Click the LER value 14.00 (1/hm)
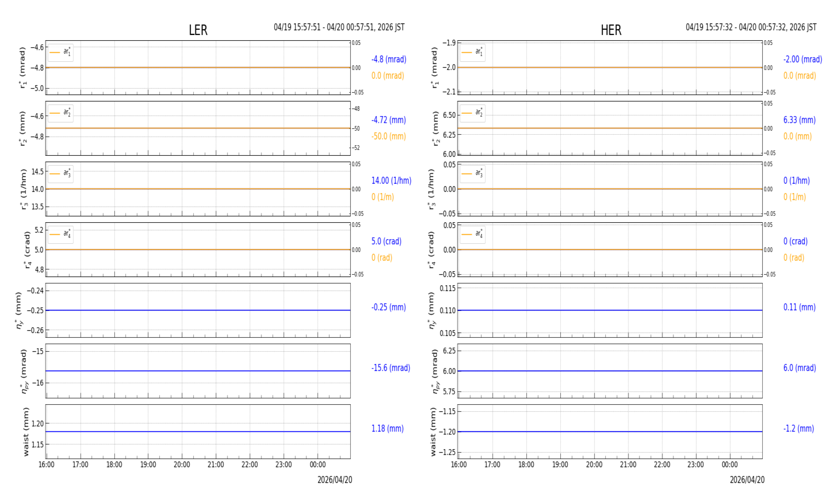This screenshot has height=504, width=824. tap(391, 181)
